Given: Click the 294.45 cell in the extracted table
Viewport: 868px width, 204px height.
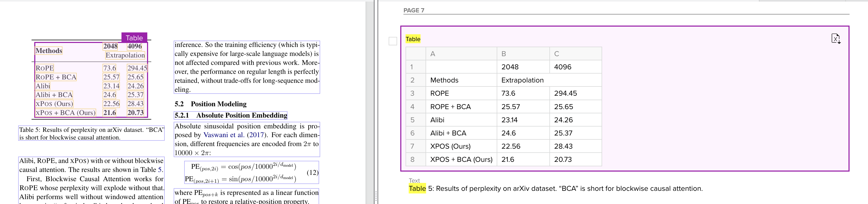Looking at the screenshot, I should tap(575, 93).
